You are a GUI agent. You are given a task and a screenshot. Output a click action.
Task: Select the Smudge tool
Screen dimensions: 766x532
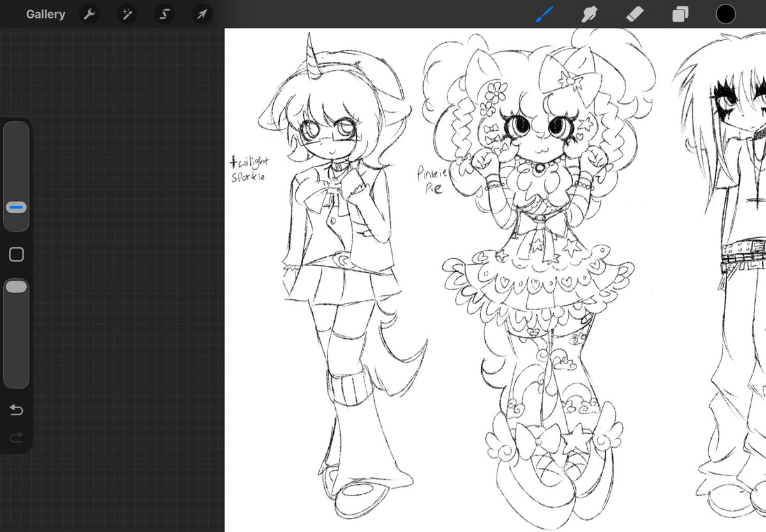coord(589,14)
